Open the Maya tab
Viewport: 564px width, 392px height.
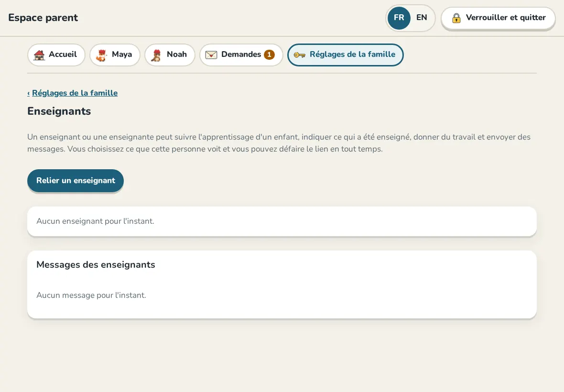point(115,54)
